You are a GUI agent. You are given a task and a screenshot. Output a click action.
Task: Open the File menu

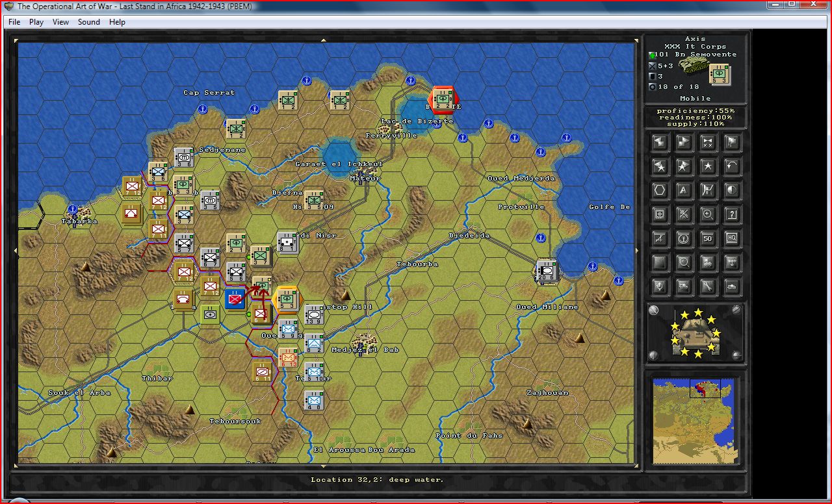14,22
